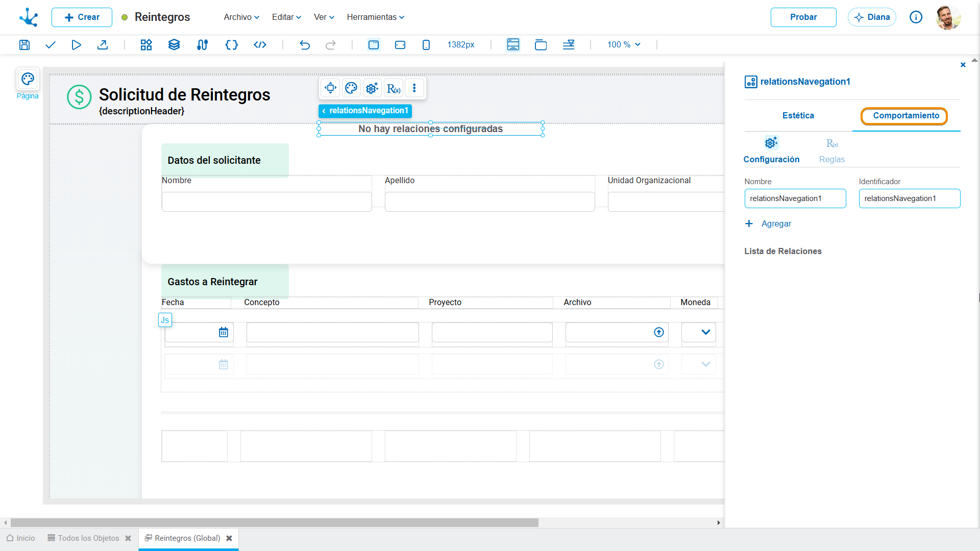Open the element's three-dot options menu
This screenshot has width=980, height=551.
414,88
